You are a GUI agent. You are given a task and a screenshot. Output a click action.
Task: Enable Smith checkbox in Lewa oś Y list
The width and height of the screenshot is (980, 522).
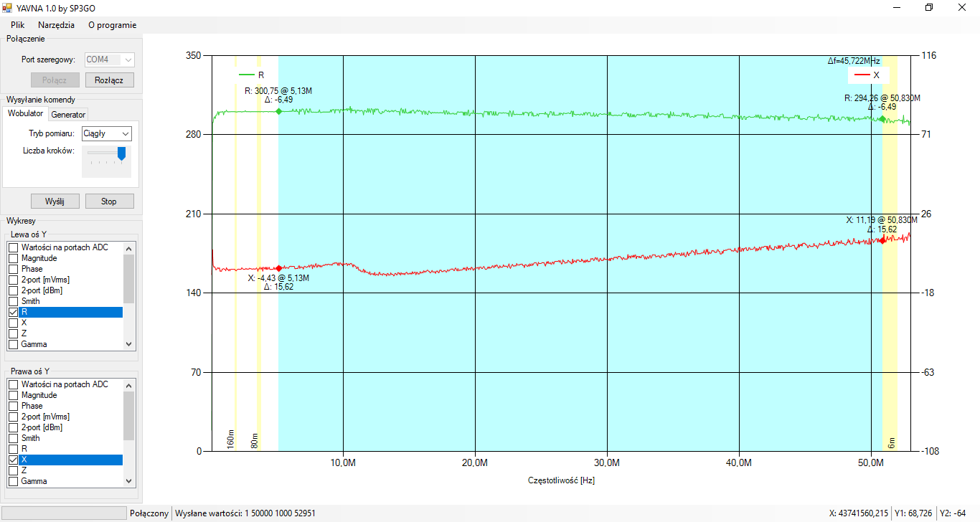click(x=13, y=301)
